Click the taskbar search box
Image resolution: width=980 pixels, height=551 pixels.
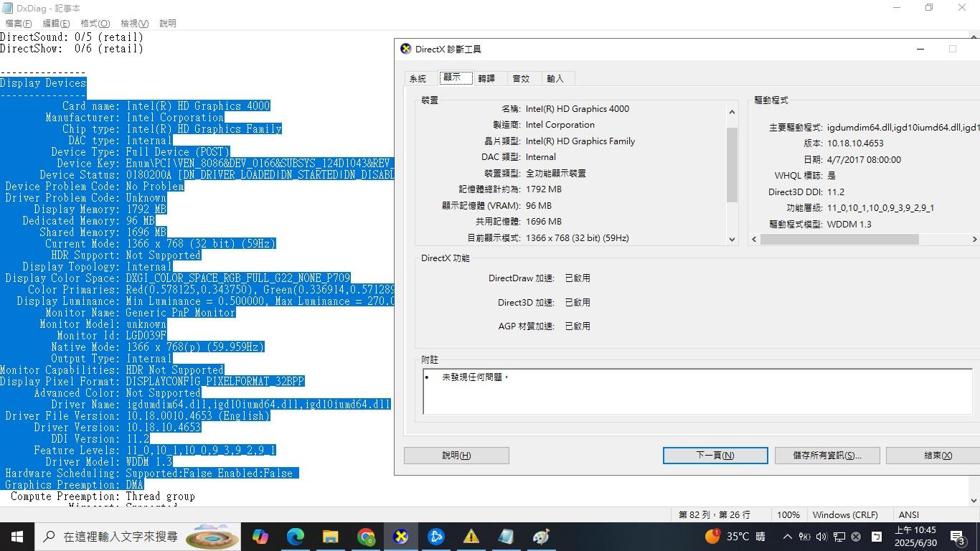138,537
